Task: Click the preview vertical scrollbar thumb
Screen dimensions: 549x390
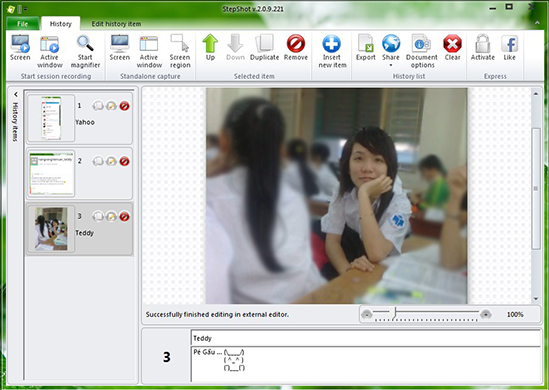Action: (x=535, y=189)
